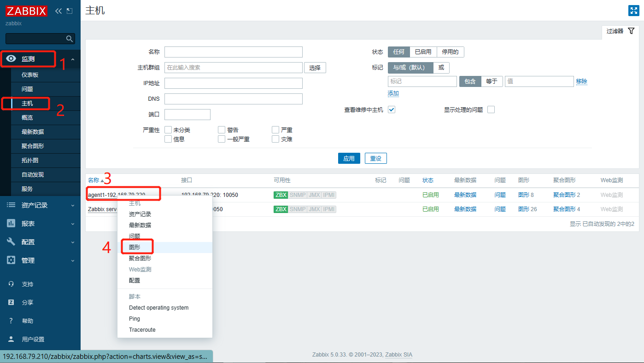Click the eye icon for 监测

12,59
